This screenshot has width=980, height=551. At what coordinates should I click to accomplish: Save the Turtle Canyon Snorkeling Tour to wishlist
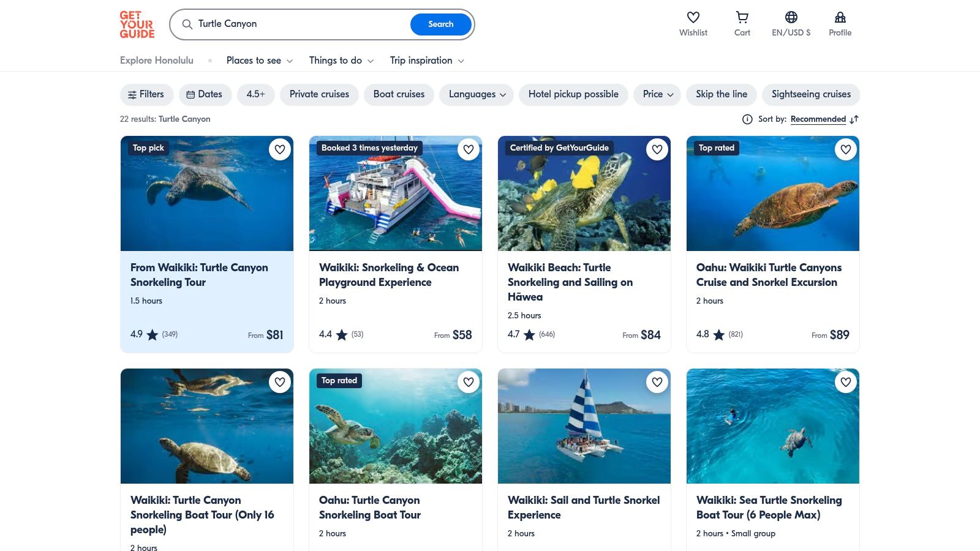point(280,149)
